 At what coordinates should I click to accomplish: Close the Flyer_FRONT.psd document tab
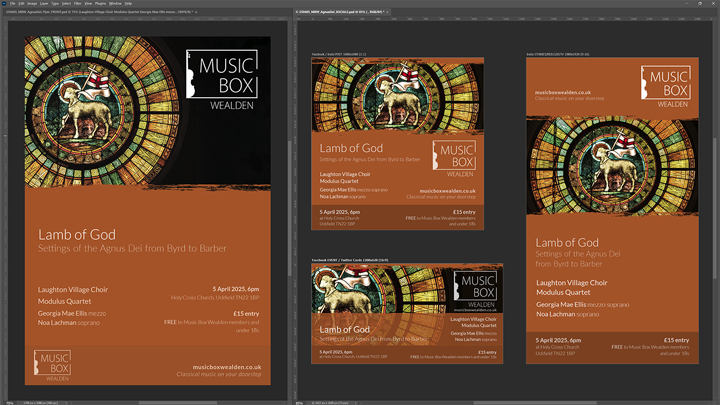click(x=196, y=12)
